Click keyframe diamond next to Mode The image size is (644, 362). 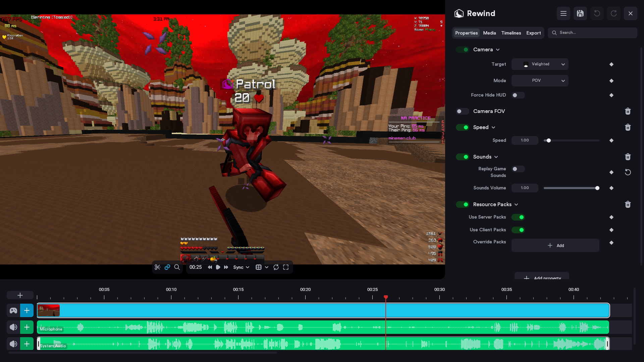(611, 81)
